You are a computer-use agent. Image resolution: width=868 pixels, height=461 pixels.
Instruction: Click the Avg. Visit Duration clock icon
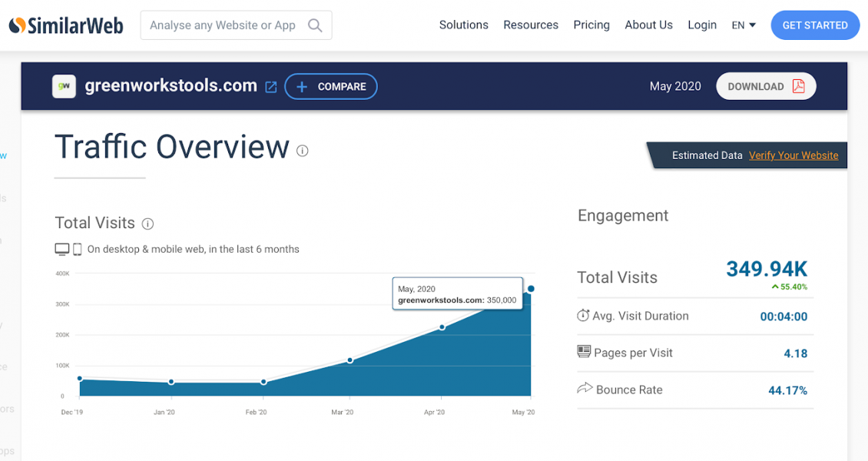[583, 316]
